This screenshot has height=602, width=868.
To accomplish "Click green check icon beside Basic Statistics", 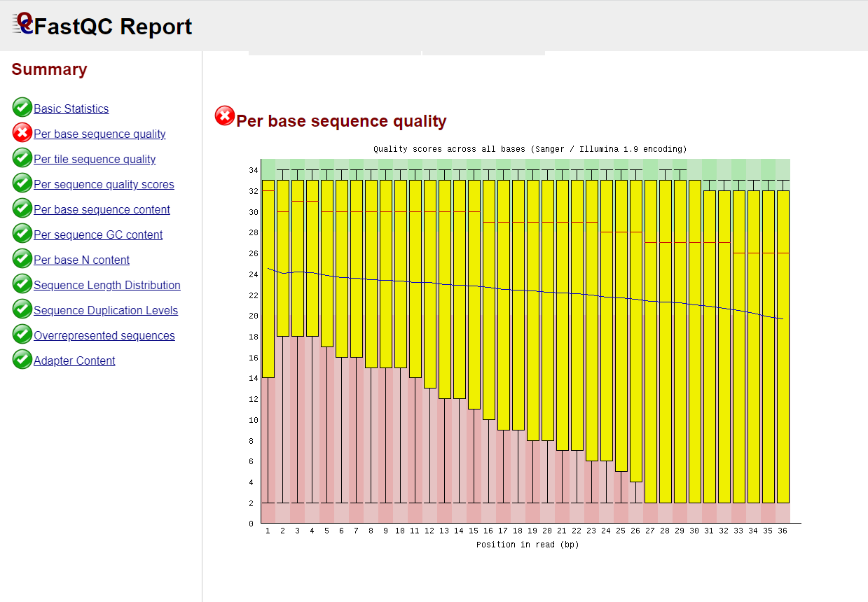I will click(22, 108).
